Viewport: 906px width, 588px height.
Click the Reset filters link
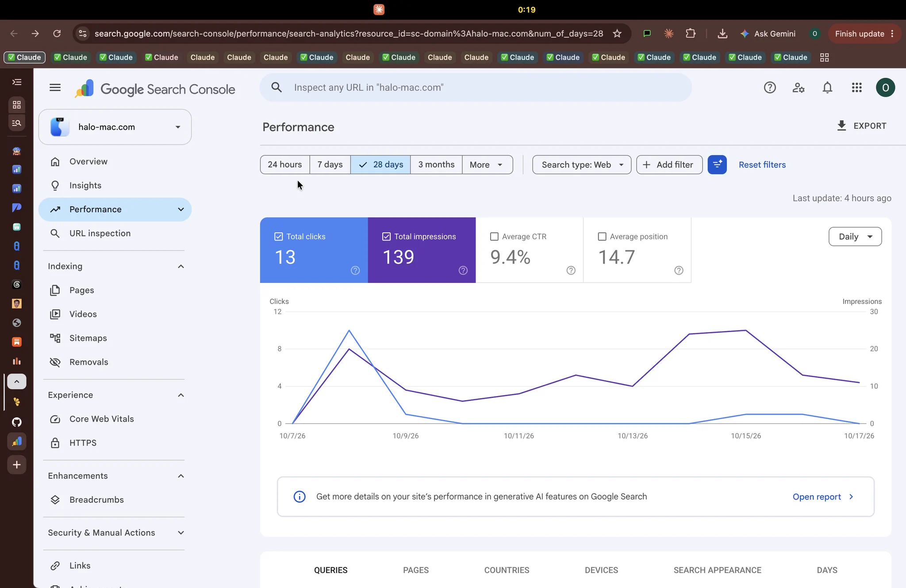pyautogui.click(x=762, y=164)
